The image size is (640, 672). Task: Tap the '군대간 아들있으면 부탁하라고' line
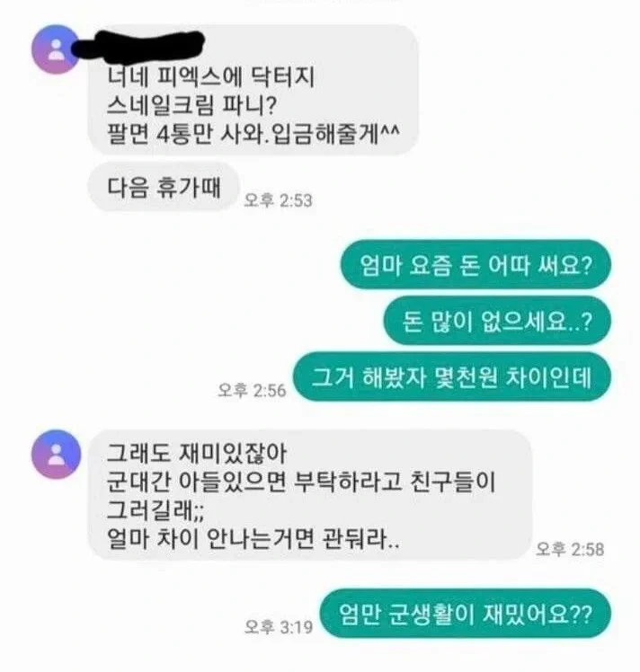point(253,482)
